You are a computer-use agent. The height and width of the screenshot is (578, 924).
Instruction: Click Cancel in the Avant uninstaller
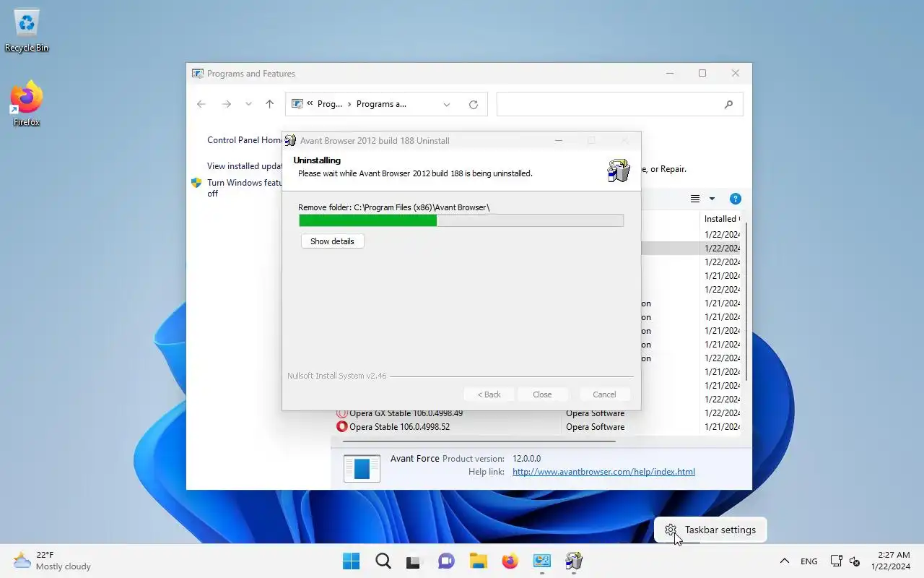pos(604,394)
